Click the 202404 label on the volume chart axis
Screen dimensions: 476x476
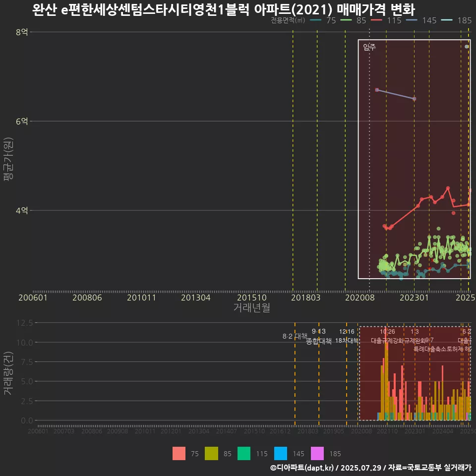(443, 431)
